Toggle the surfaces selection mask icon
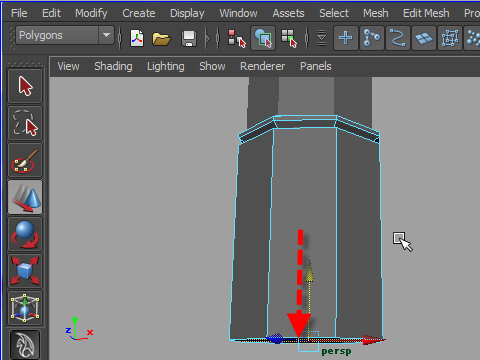Screen dimensions: 480x360 (424, 38)
